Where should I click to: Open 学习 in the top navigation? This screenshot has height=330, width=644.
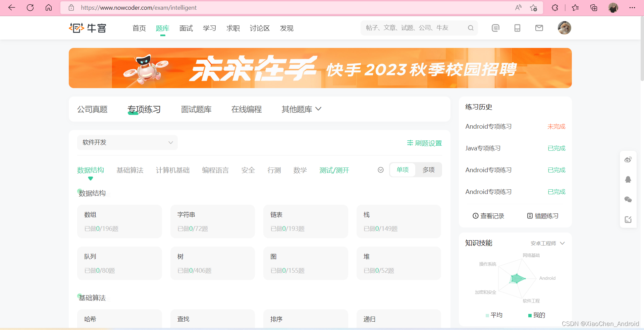coord(210,28)
